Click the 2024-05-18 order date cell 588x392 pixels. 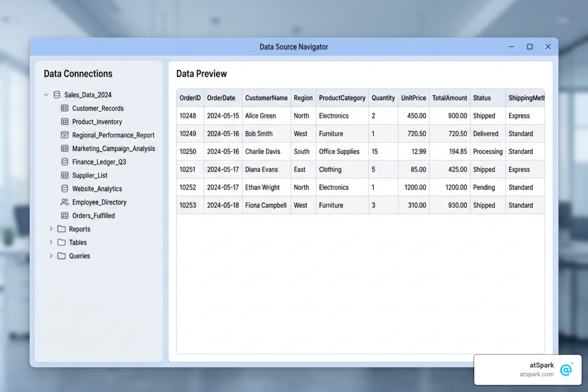click(223, 205)
